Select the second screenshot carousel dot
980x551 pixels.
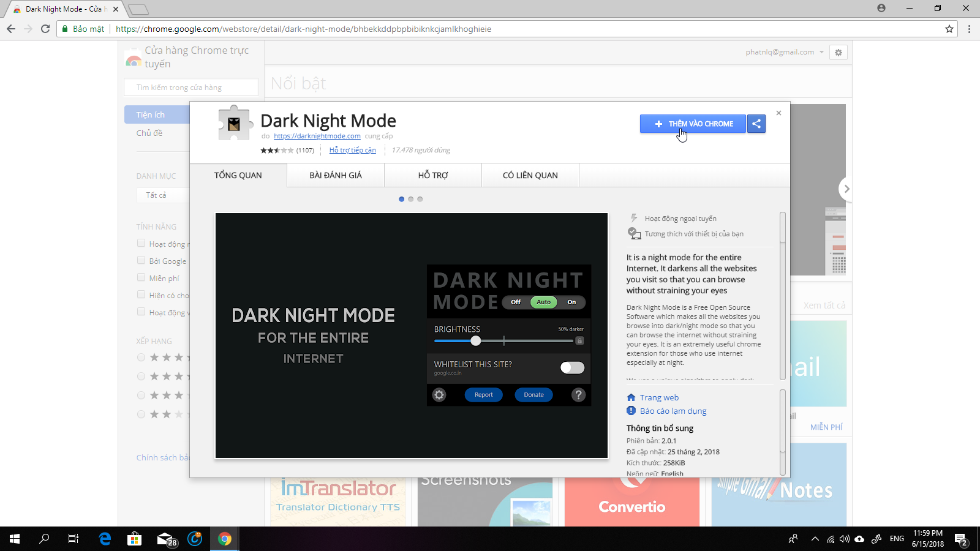[x=411, y=199]
